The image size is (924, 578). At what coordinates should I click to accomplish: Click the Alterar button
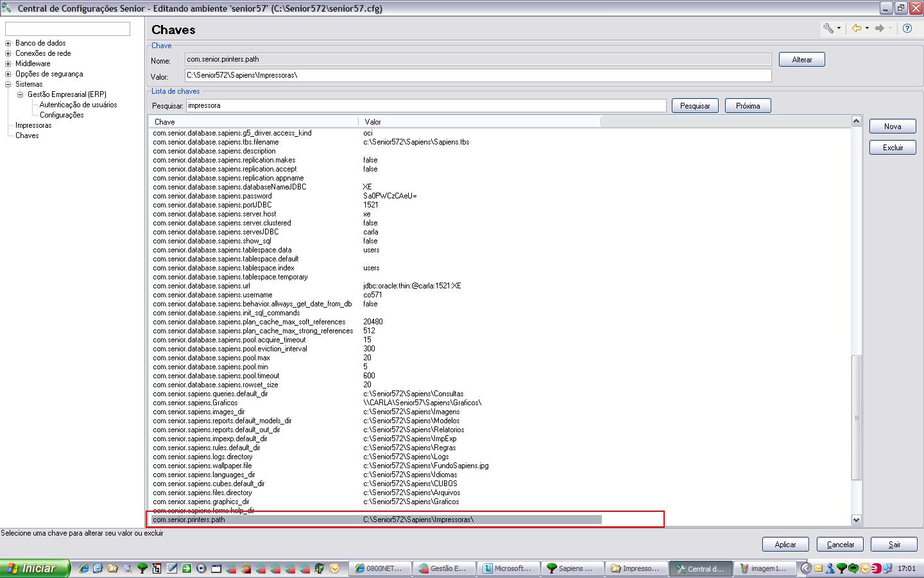click(801, 60)
